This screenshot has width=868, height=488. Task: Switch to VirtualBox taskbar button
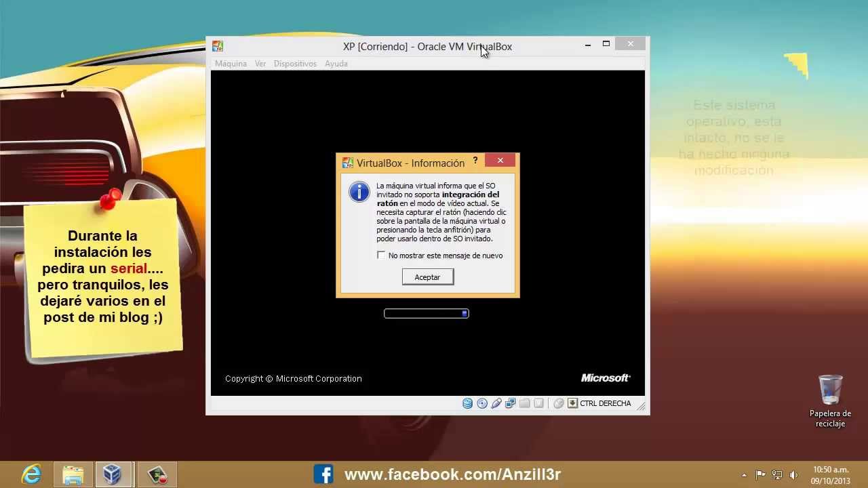pos(113,474)
